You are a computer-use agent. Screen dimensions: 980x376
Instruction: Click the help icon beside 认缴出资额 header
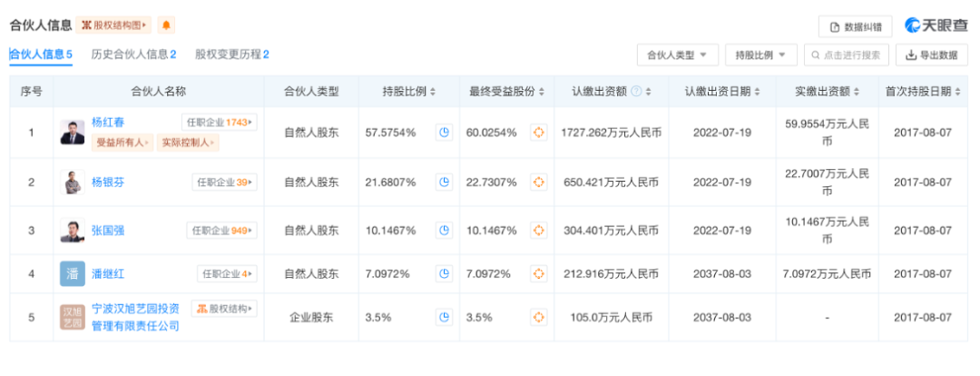coord(636,92)
